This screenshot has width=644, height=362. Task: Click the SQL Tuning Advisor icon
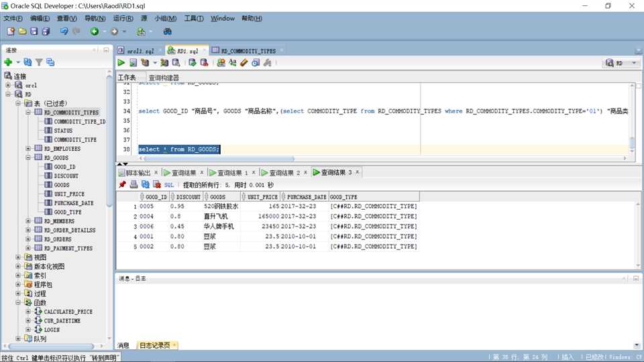[176, 62]
